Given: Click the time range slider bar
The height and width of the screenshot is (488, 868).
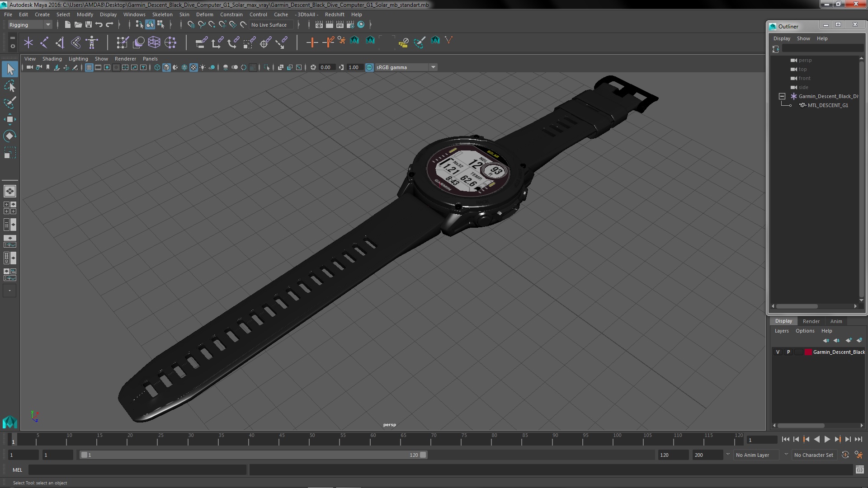Looking at the screenshot, I should (x=253, y=455).
